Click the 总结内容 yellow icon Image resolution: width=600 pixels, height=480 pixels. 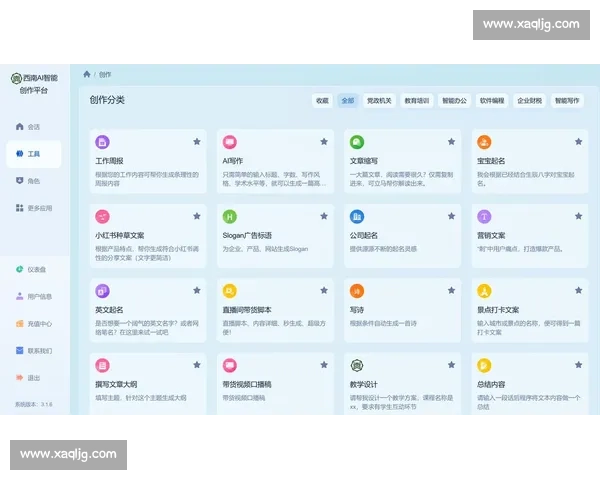[484, 366]
